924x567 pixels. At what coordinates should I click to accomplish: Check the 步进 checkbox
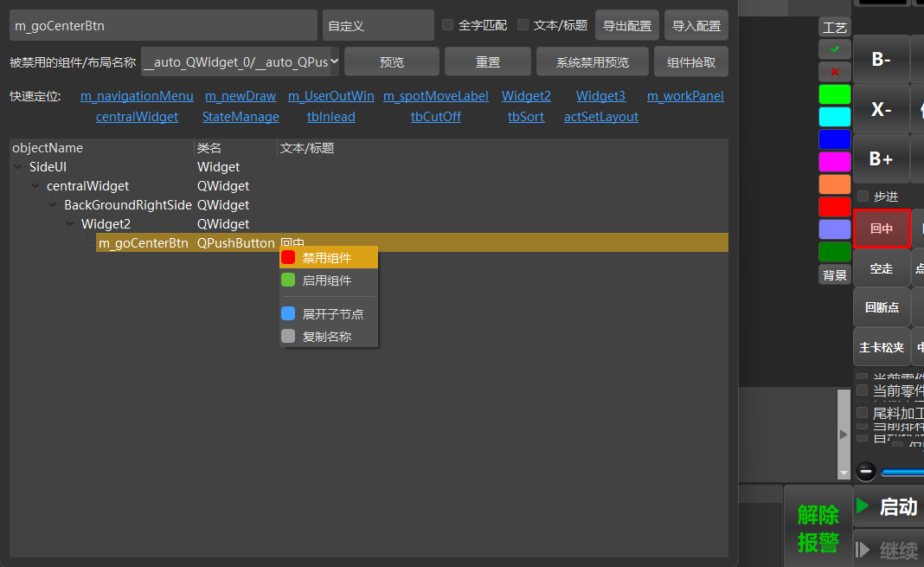863,197
